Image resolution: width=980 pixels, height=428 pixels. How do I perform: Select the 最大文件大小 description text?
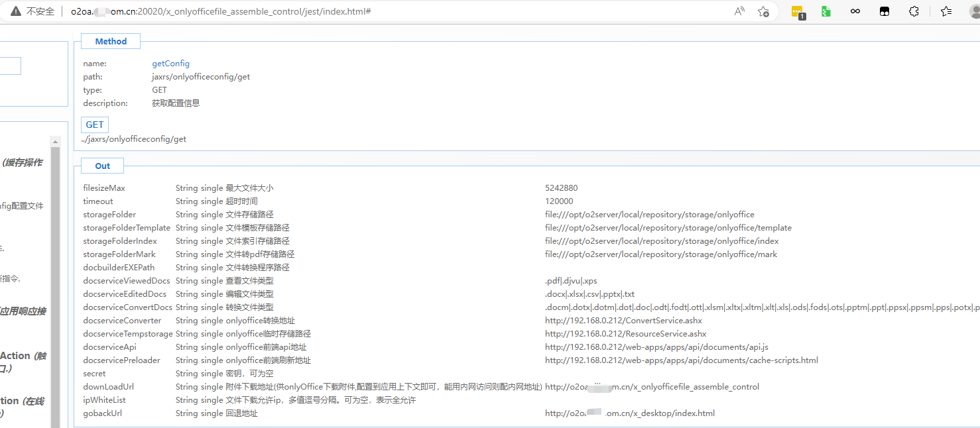249,188
